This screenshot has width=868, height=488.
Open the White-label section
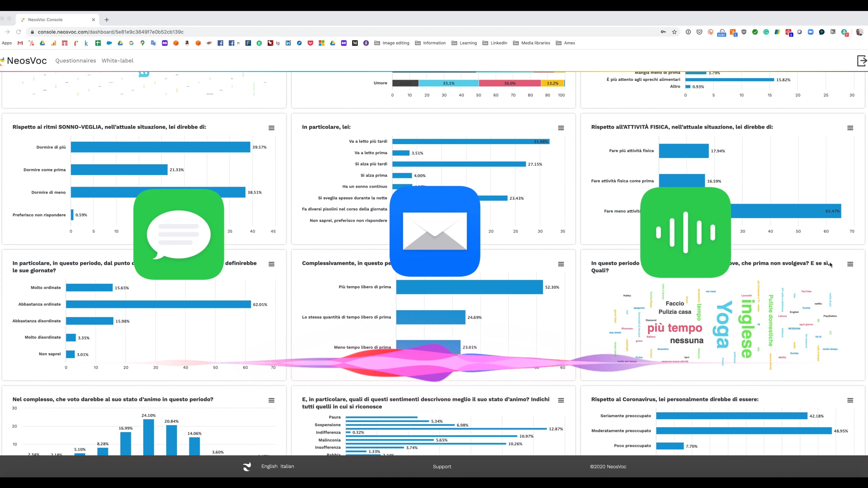point(118,61)
